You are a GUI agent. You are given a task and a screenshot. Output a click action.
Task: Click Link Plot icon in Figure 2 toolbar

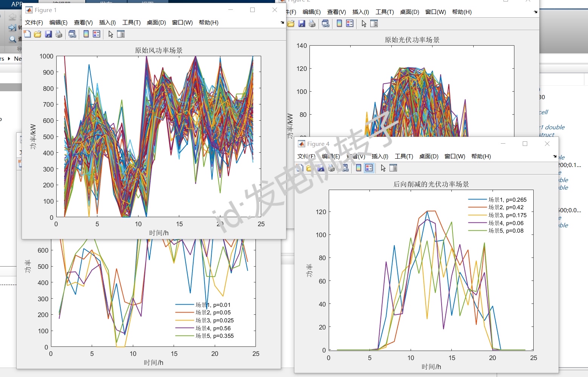click(x=326, y=24)
